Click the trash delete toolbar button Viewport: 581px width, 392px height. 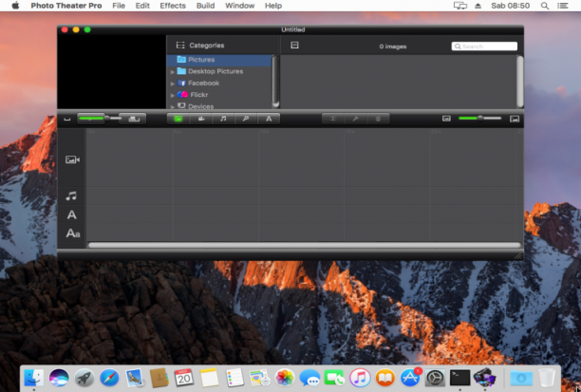[378, 119]
